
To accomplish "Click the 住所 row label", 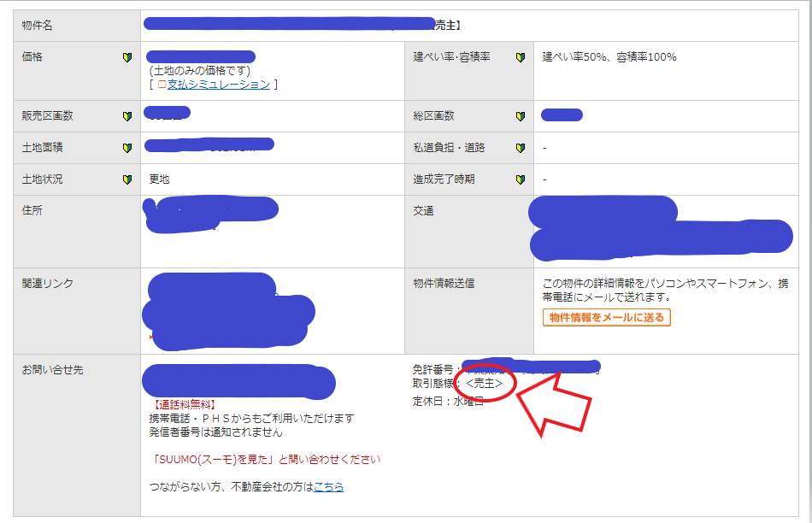I will pyautogui.click(x=32, y=210).
